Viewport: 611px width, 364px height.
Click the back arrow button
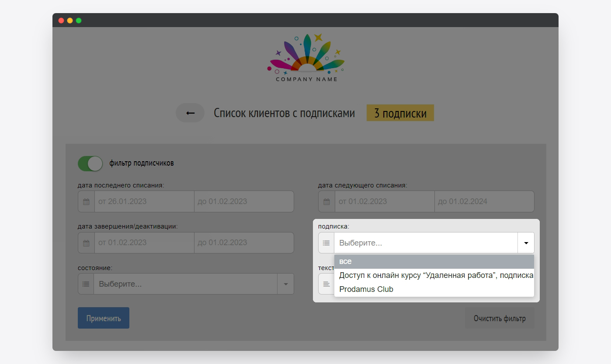point(190,113)
